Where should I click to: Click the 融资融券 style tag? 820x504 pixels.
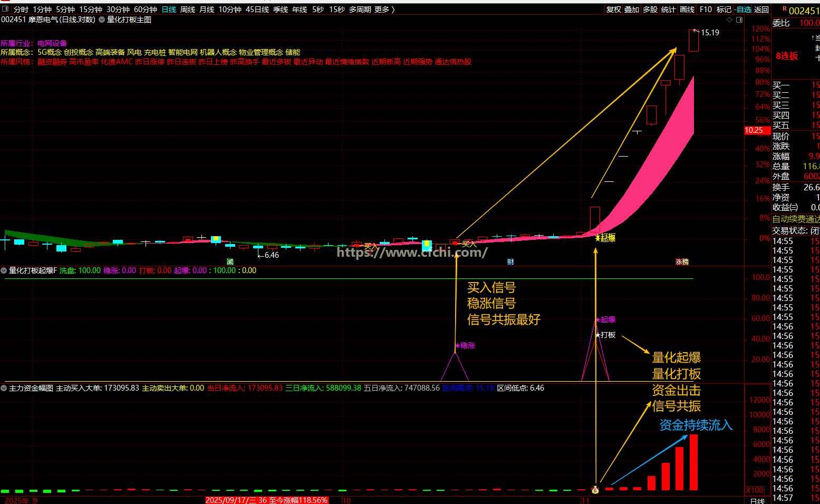click(x=52, y=62)
